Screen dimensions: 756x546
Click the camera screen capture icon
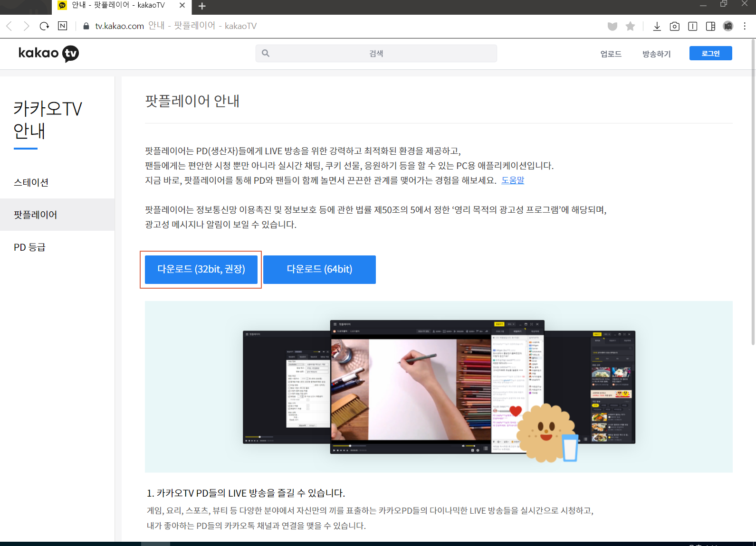click(674, 27)
